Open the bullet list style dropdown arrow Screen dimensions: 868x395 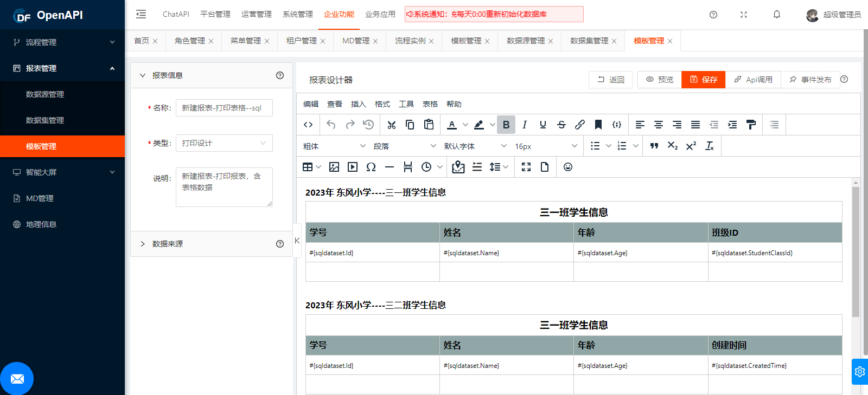coord(609,146)
